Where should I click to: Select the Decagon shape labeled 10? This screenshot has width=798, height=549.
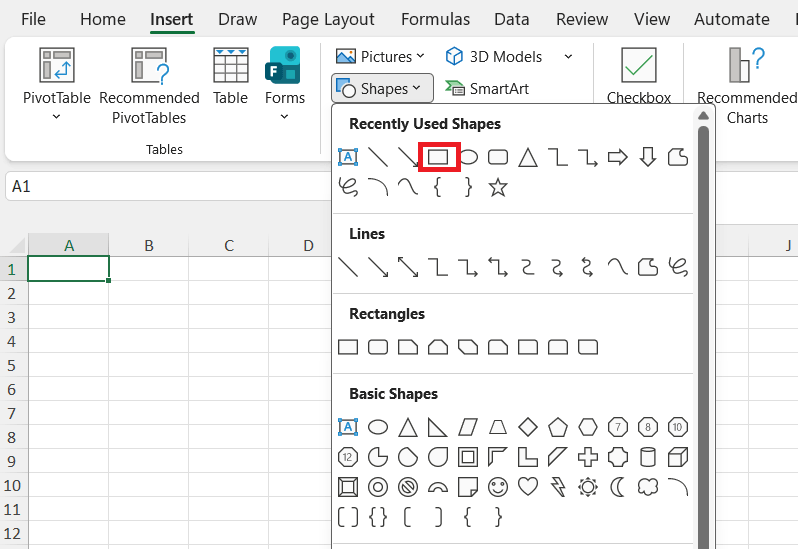point(678,427)
